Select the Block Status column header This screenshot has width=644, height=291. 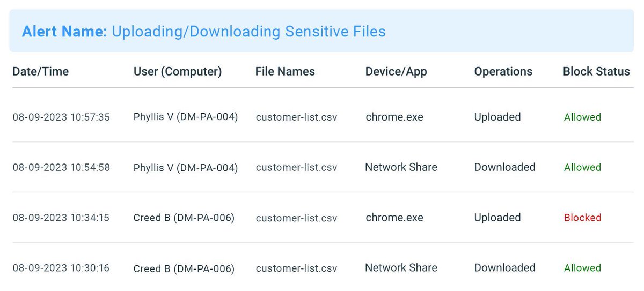pyautogui.click(x=596, y=71)
